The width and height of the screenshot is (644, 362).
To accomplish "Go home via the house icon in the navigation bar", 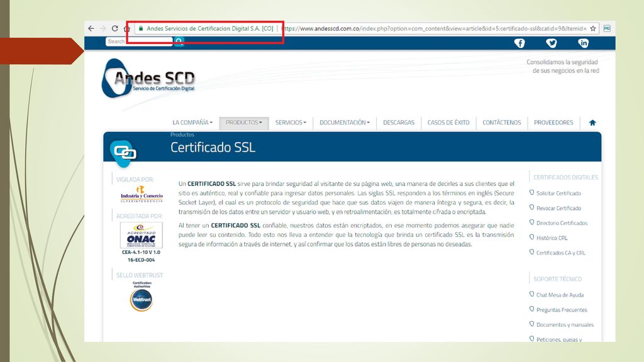I will 592,123.
